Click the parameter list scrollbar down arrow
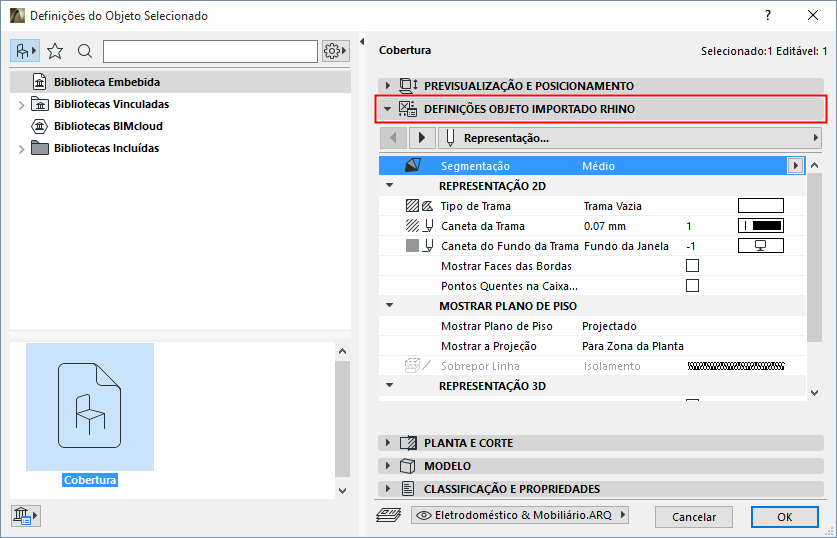The height and width of the screenshot is (538, 837). [815, 393]
